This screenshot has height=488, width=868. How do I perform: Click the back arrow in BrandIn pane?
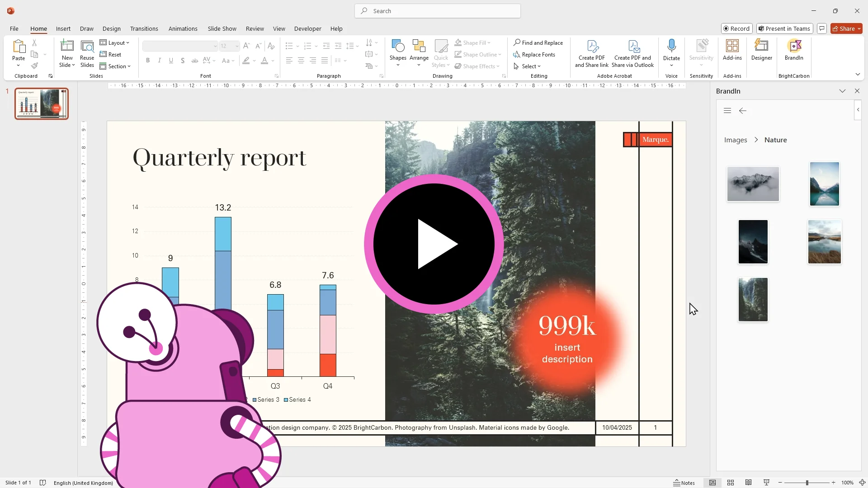click(743, 111)
